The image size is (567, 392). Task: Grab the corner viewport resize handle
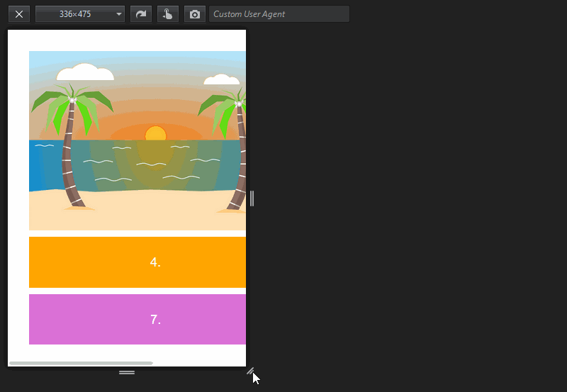coord(250,371)
